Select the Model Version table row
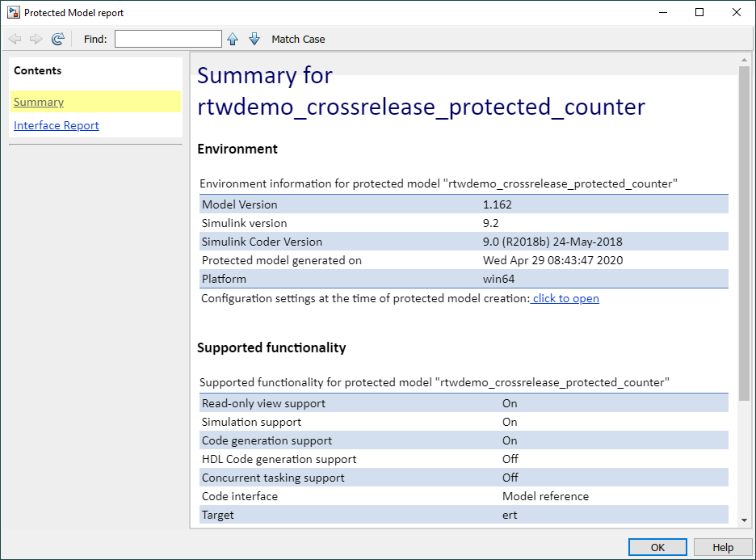The image size is (756, 560). (464, 204)
